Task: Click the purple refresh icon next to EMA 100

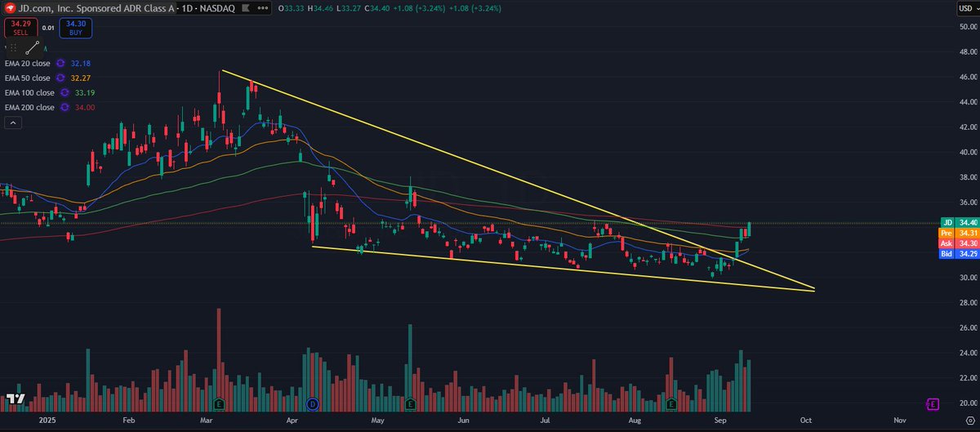Action: (64, 92)
